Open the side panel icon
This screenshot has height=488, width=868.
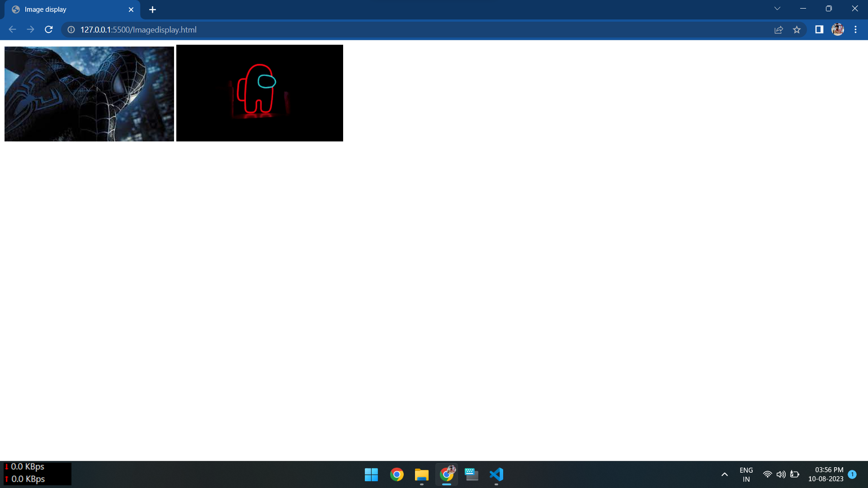click(x=819, y=29)
